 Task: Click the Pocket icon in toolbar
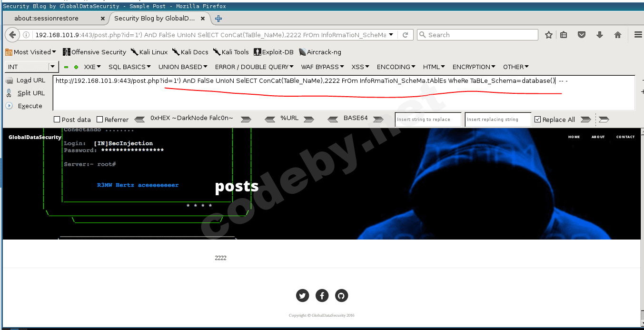point(582,35)
